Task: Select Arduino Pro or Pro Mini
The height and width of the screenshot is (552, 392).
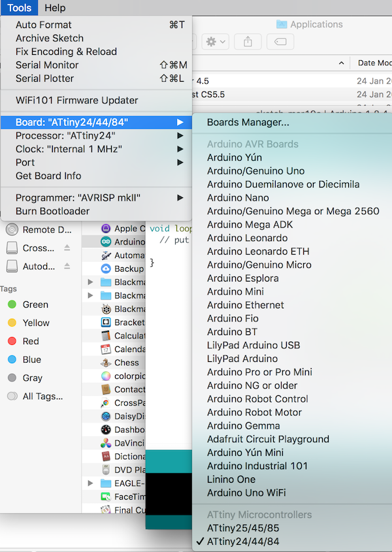Action: (292, 372)
